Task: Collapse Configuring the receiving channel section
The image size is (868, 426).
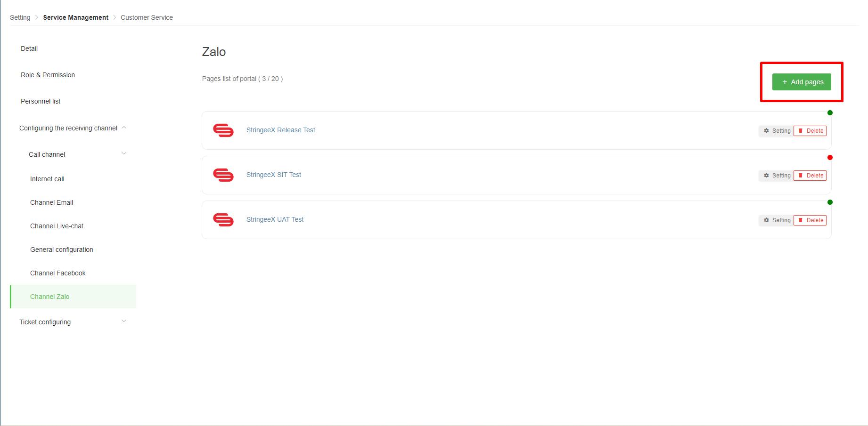Action: (124, 128)
